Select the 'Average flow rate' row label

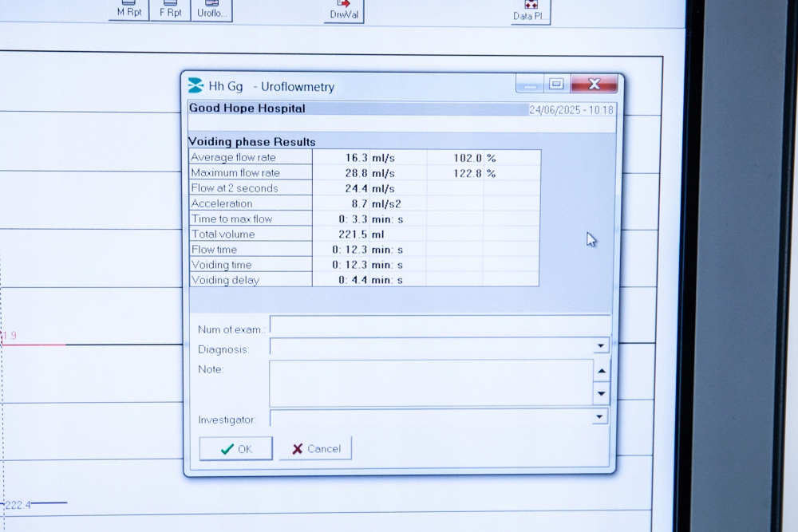(251, 157)
